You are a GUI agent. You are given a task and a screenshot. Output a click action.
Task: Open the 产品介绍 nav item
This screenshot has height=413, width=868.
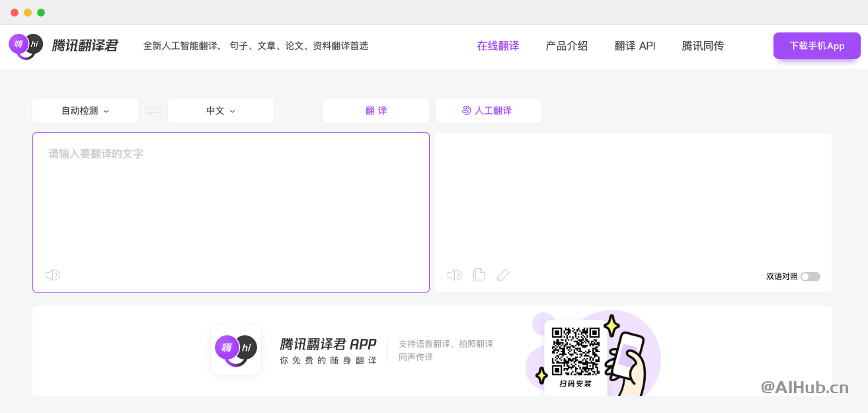tap(567, 46)
